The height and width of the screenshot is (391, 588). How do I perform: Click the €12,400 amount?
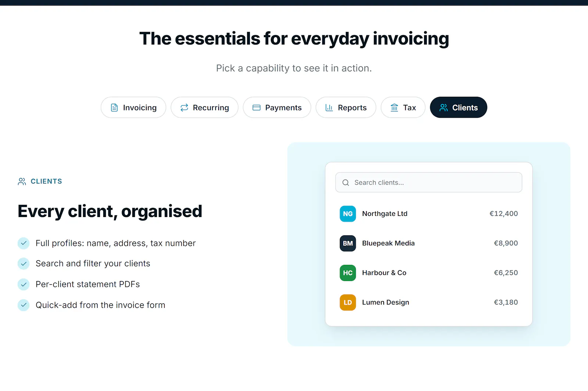pos(503,214)
